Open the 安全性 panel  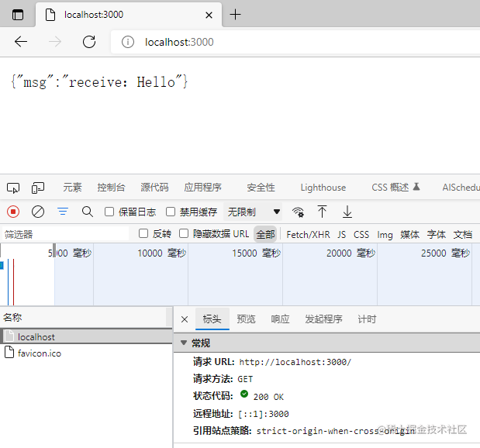click(x=261, y=188)
